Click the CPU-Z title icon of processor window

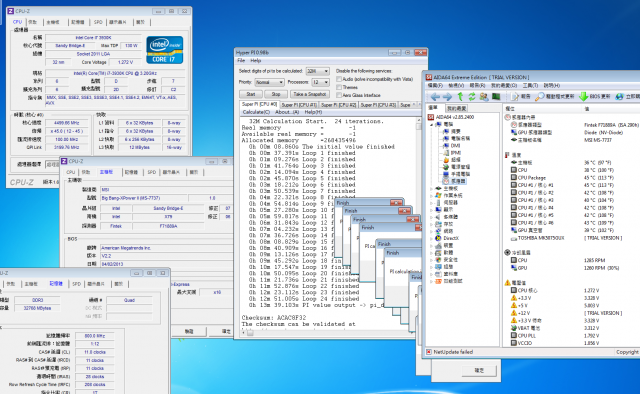coord(11,11)
